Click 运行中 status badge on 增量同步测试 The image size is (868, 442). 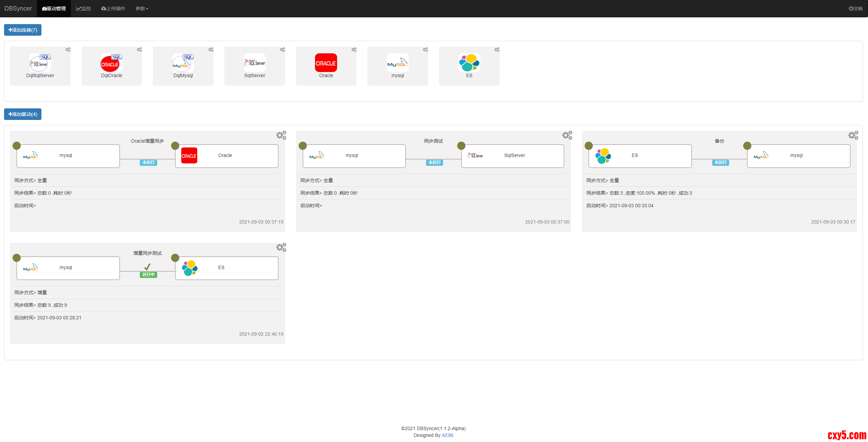click(x=148, y=275)
